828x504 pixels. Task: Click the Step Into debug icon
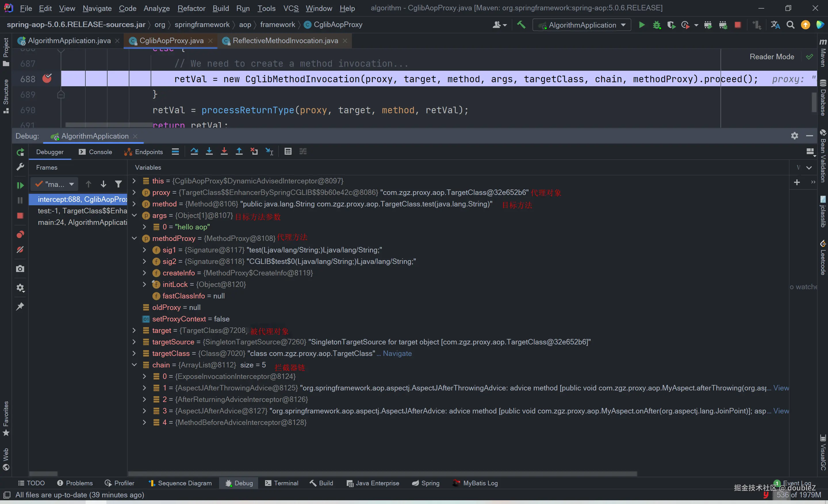[209, 152]
